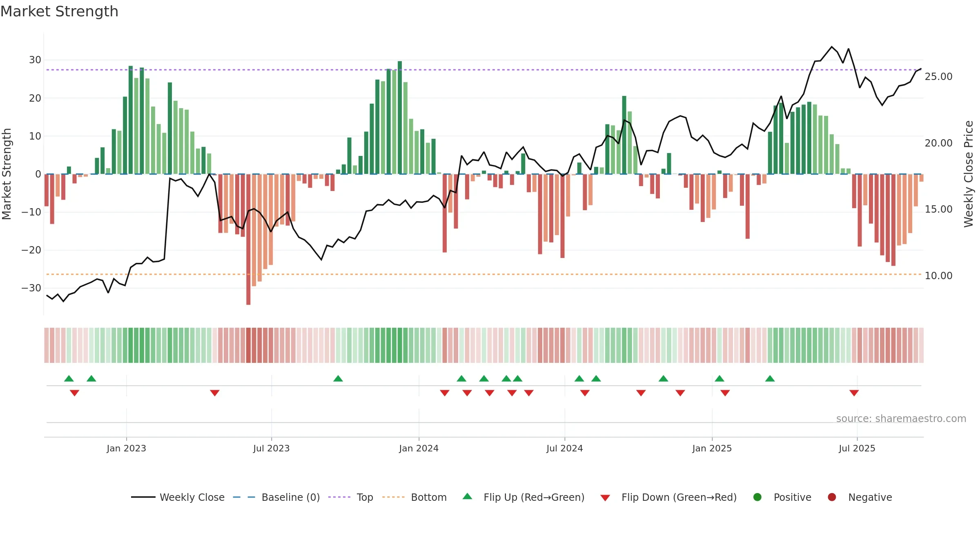Screen dimensions: 980x551
Task: Click the Jan 2023 axis label
Action: 126,448
